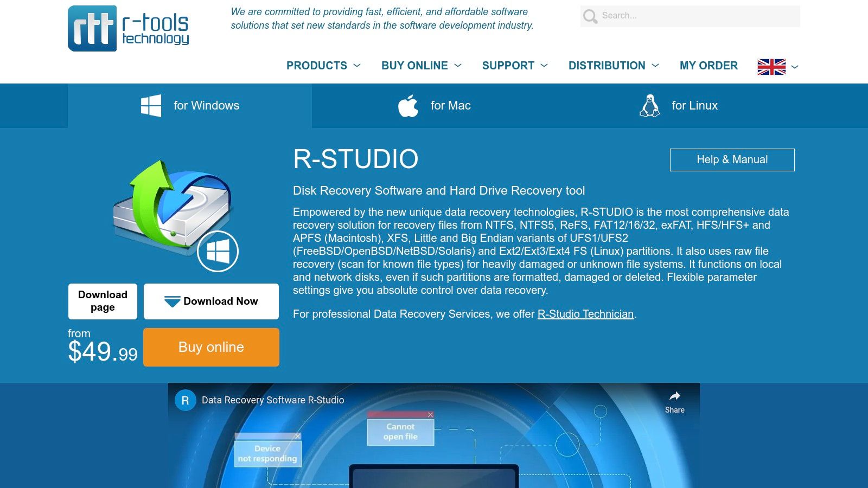Click the Download Now button
Viewport: 868px width, 488px height.
point(211,301)
